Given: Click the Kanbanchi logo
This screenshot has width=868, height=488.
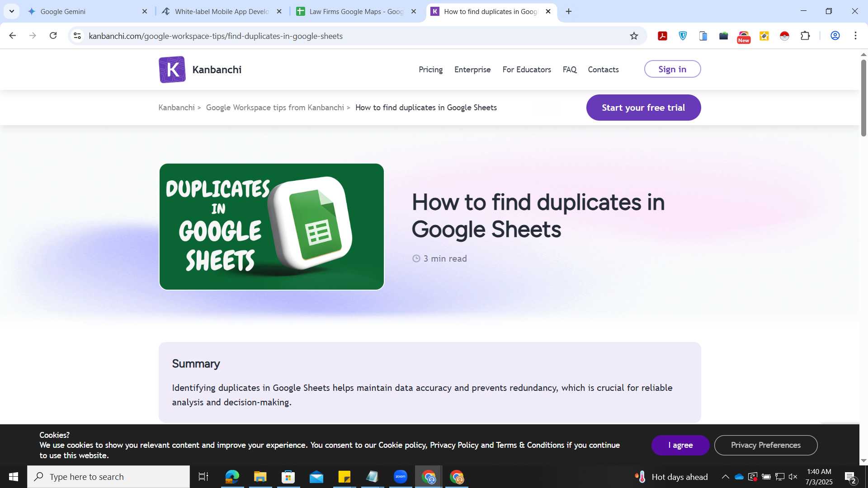Looking at the screenshot, I should (x=200, y=70).
